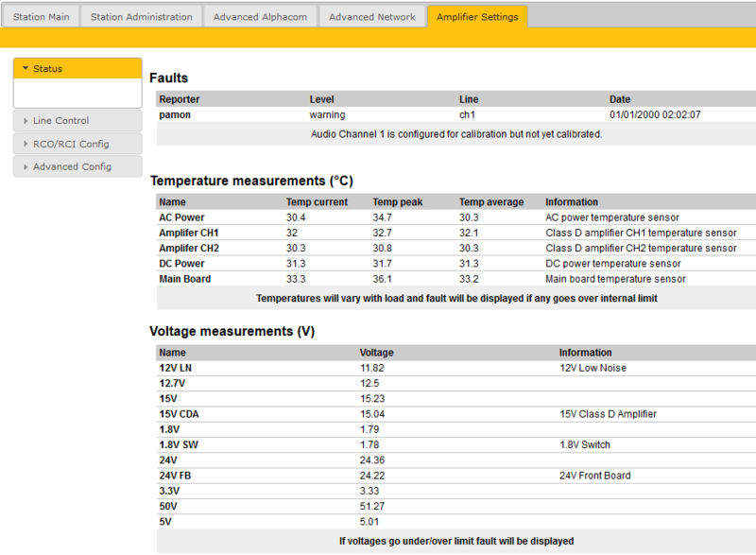756x555 pixels.
Task: Expand the Advanced Config section
Action: pos(26,166)
